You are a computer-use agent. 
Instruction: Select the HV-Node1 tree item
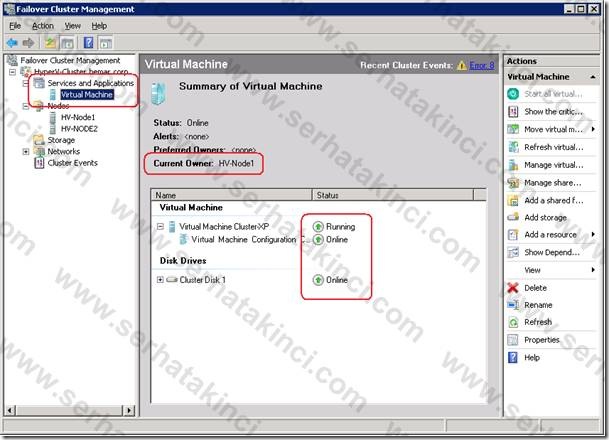point(78,117)
